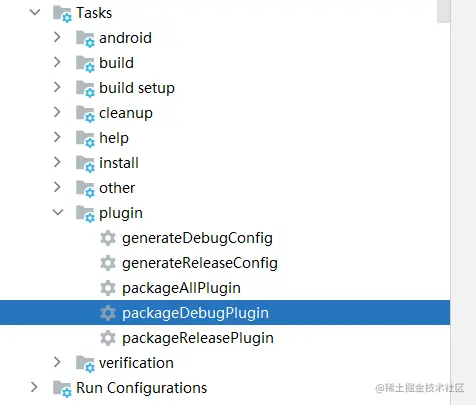Select the packageAllPlugin task label
Image resolution: width=476 pixels, height=405 pixels.
pos(181,288)
